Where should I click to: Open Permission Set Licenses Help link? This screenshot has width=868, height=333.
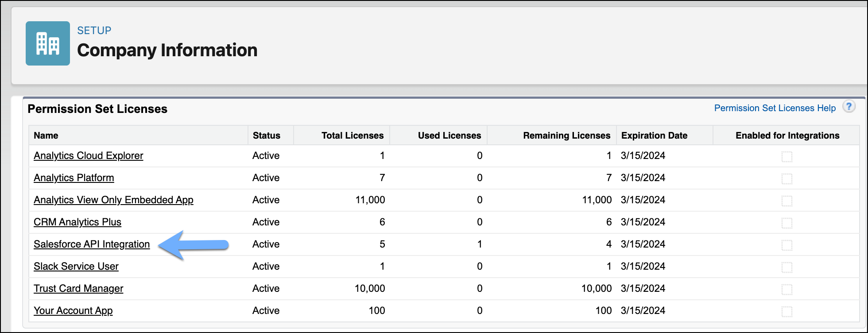coord(775,108)
